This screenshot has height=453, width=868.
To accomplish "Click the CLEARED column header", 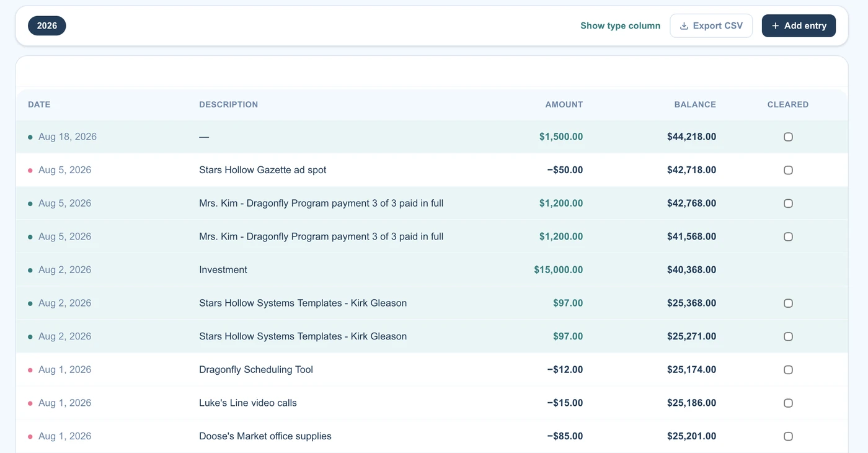I will 788,104.
